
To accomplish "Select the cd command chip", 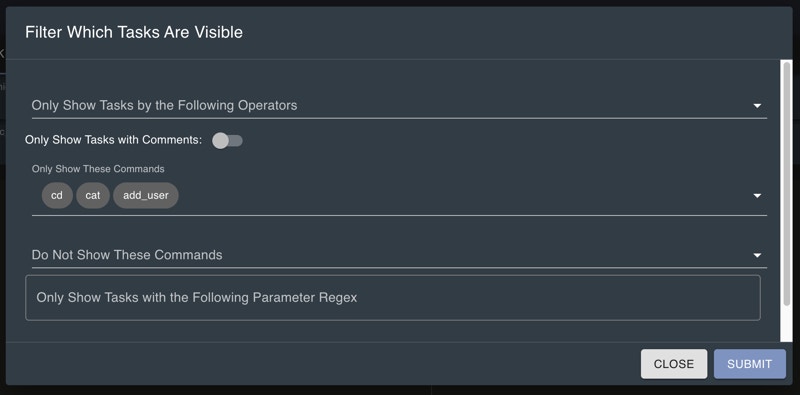I will 57,195.
